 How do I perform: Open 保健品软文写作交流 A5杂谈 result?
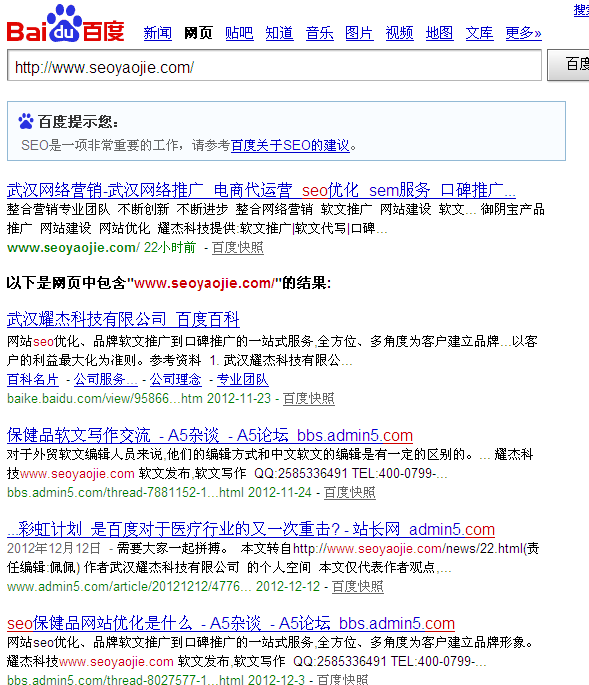[210, 436]
